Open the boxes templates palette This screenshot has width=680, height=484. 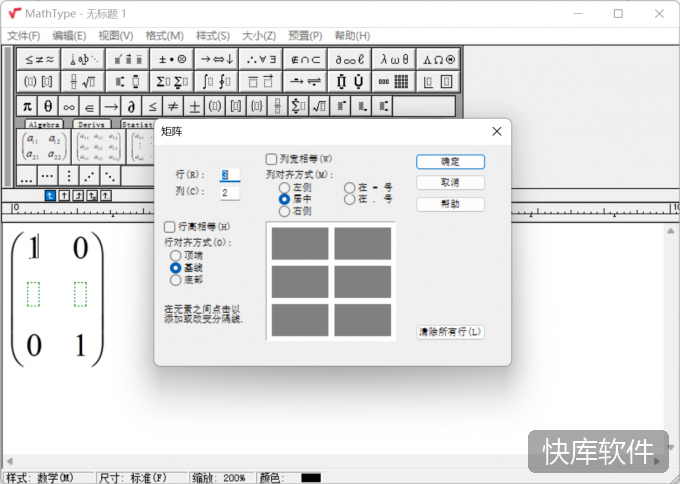pos(438,82)
